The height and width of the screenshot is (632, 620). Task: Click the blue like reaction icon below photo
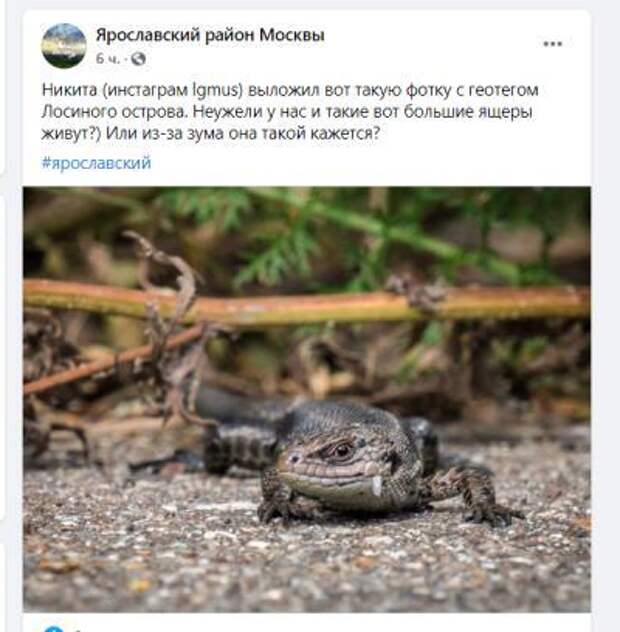[x=53, y=629]
